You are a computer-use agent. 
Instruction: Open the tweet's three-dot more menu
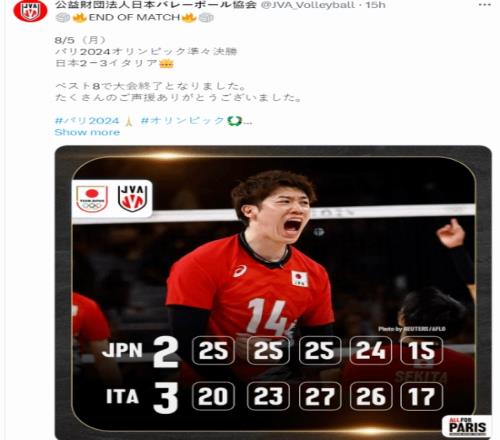tap(484, 5)
